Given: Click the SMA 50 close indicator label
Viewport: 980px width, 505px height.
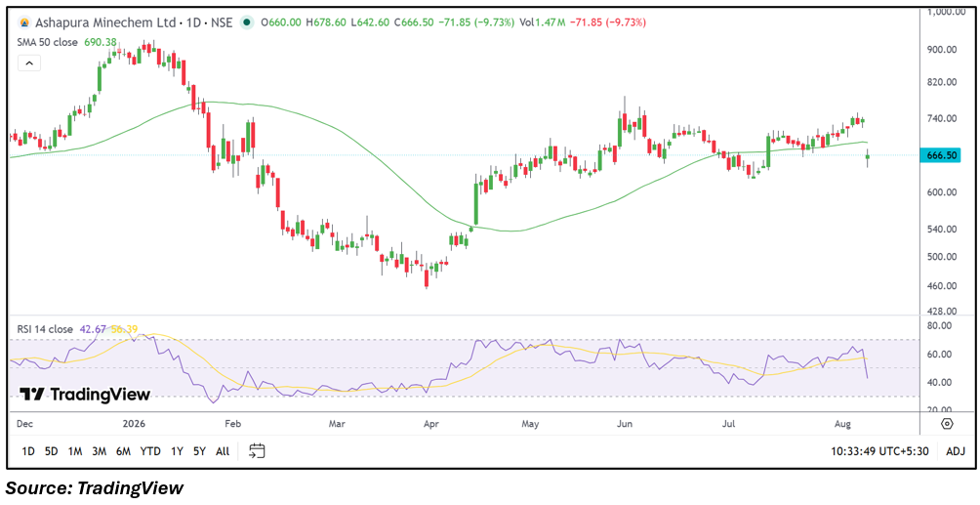Looking at the screenshot, I should pos(48,43).
